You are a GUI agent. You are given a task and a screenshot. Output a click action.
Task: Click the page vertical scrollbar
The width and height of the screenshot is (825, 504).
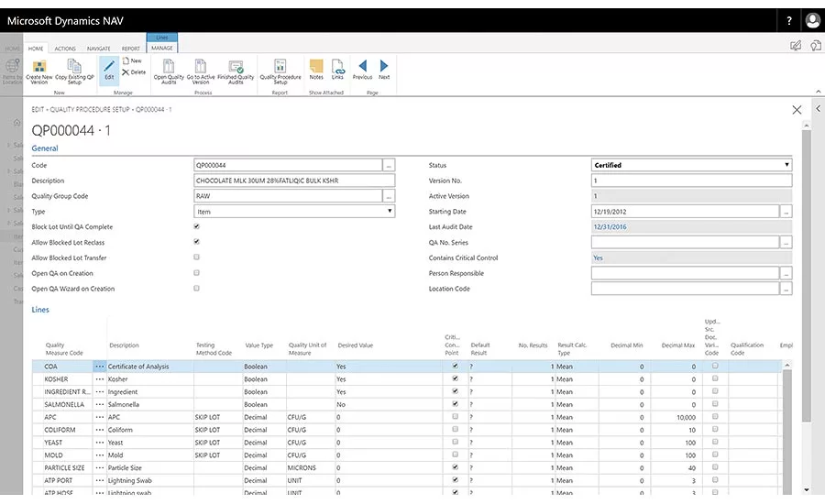[x=806, y=274]
